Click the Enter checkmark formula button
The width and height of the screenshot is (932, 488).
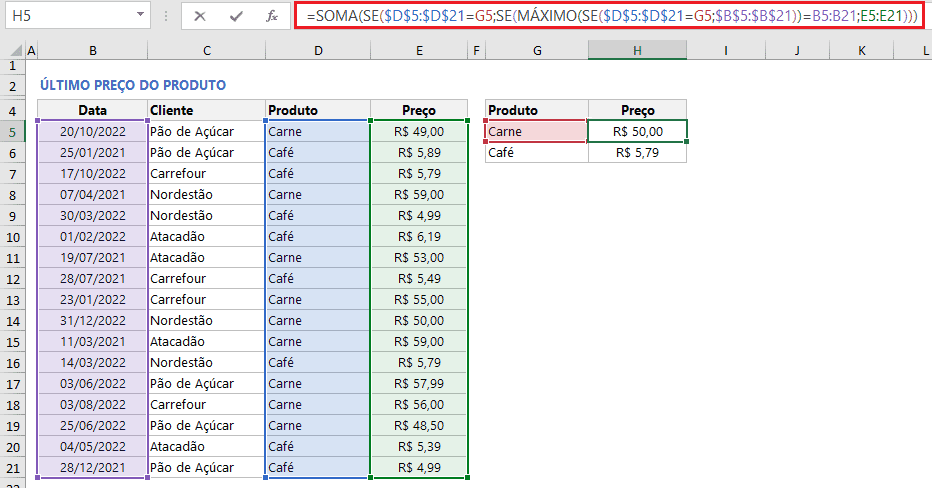tap(236, 16)
